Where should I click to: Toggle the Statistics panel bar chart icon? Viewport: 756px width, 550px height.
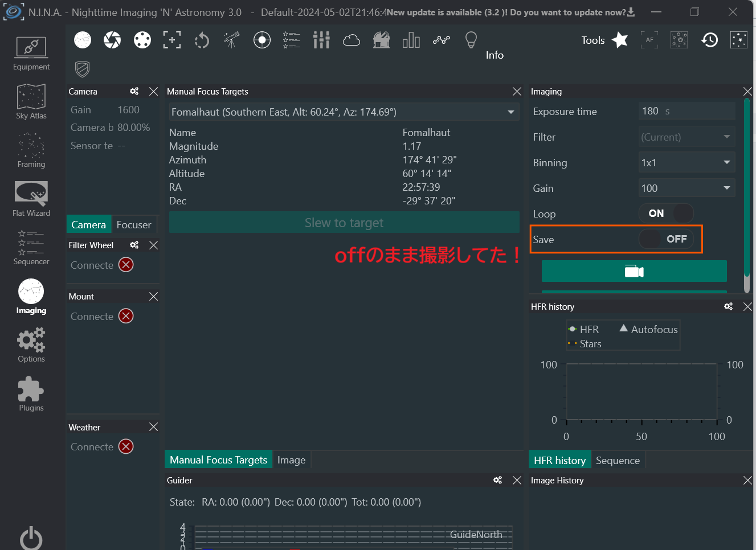(x=411, y=40)
